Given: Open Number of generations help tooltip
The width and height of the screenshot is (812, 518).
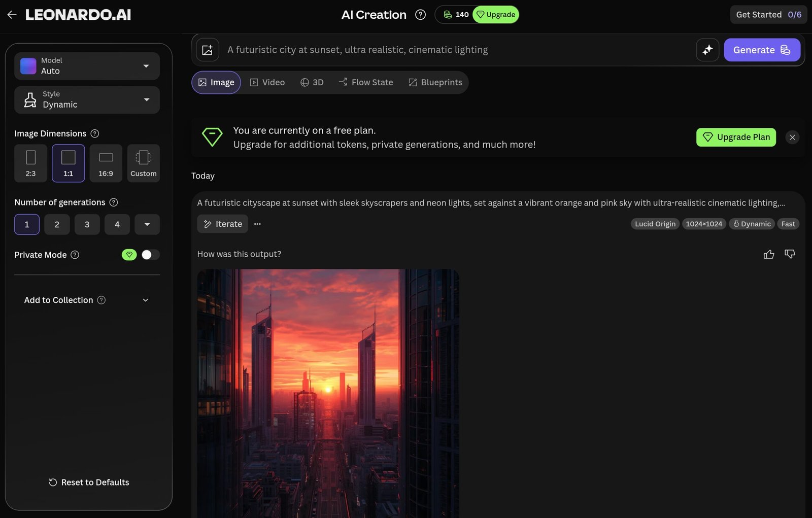Looking at the screenshot, I should click(114, 202).
